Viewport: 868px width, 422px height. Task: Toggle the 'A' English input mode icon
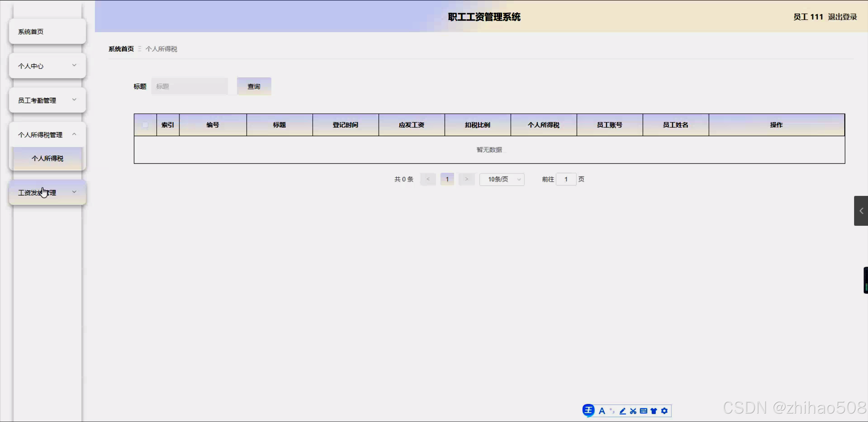pos(602,411)
